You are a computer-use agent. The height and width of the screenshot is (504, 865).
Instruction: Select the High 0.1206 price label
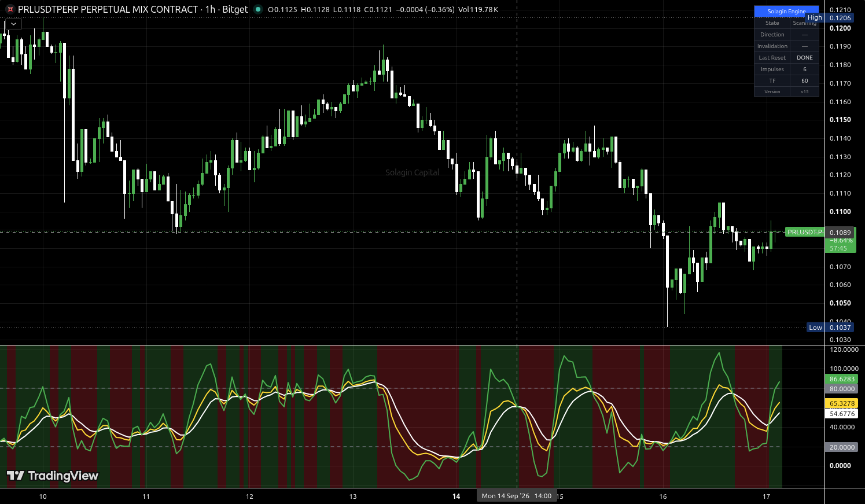[830, 18]
